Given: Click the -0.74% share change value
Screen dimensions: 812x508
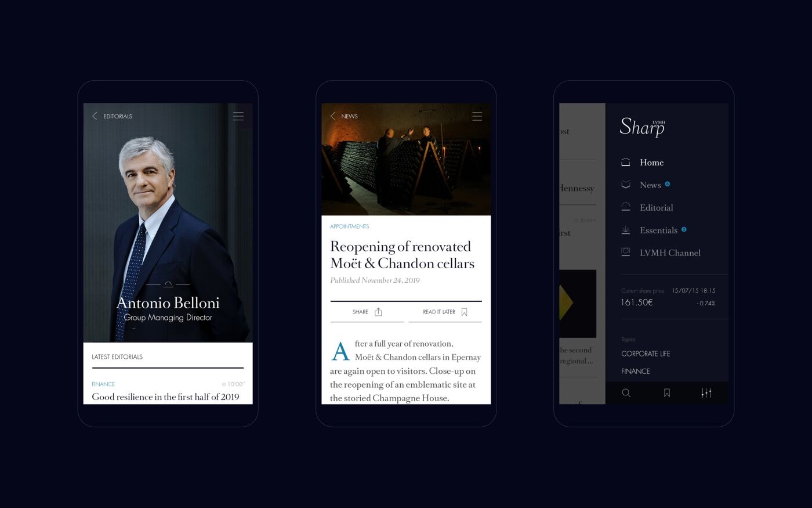Looking at the screenshot, I should click(x=706, y=304).
